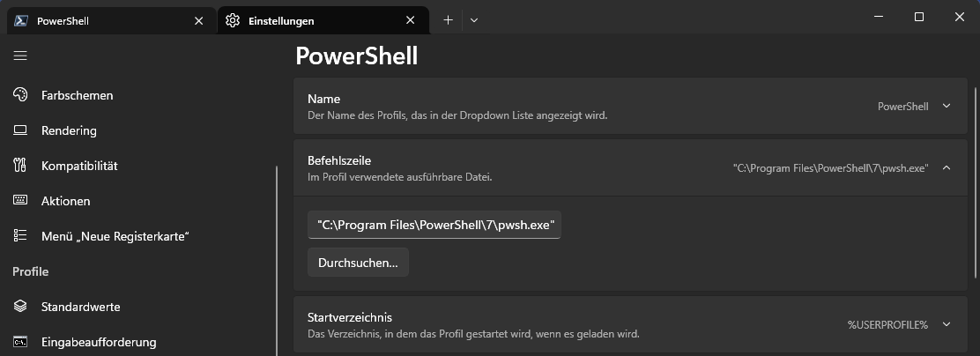This screenshot has height=356, width=980.
Task: Add a new tab with plus button
Action: click(448, 20)
